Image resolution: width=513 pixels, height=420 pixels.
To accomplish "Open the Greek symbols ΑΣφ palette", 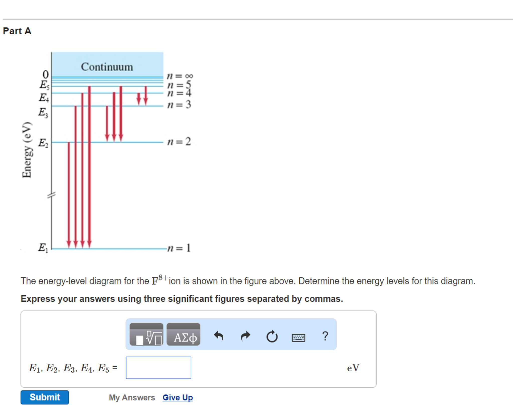I will pyautogui.click(x=183, y=334).
